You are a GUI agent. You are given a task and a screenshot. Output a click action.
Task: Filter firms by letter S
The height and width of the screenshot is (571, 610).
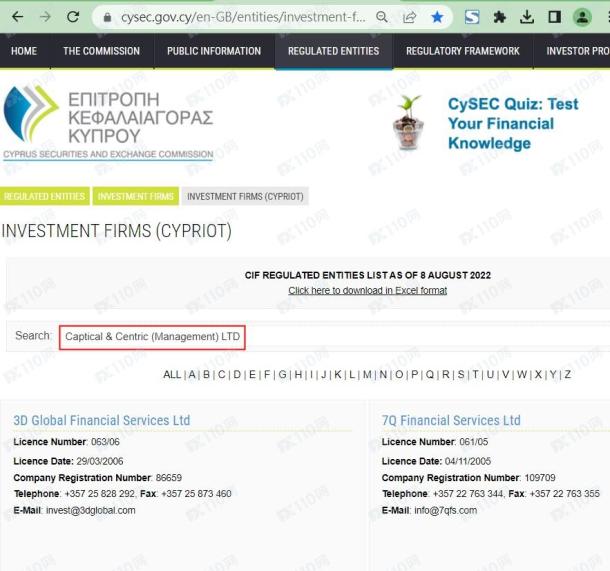click(461, 375)
